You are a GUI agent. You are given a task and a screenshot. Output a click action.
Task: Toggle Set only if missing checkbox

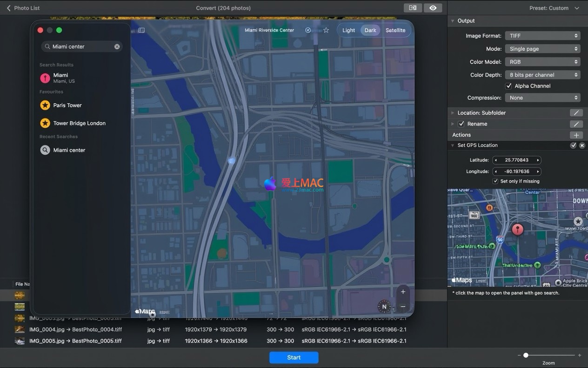coord(495,181)
